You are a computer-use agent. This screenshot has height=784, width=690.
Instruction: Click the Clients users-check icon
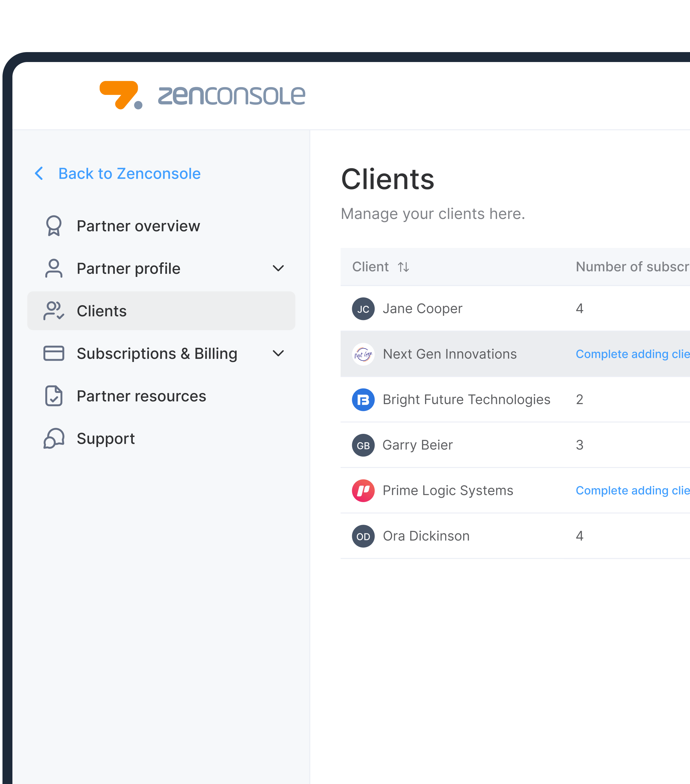[x=54, y=311]
